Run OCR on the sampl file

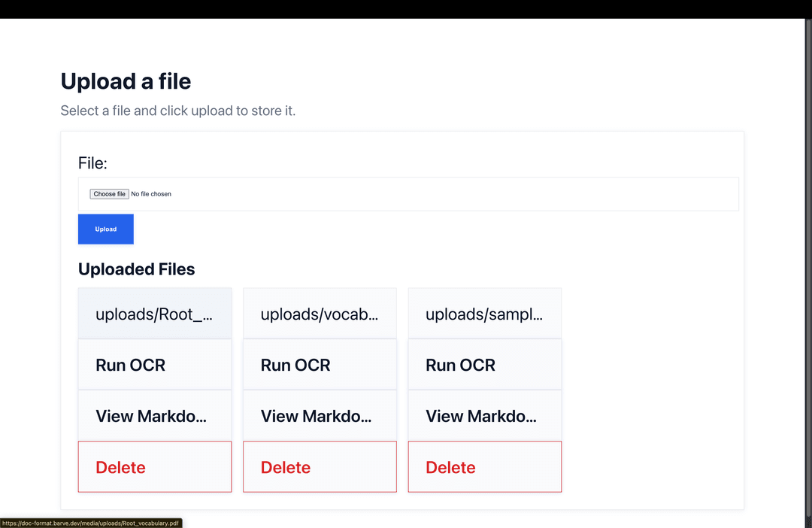click(484, 365)
